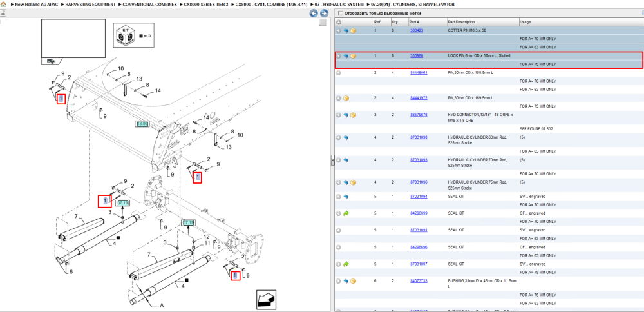Viewport: 644px width, 312px height.
Task: Sort by Usage column header
Action: (526, 22)
